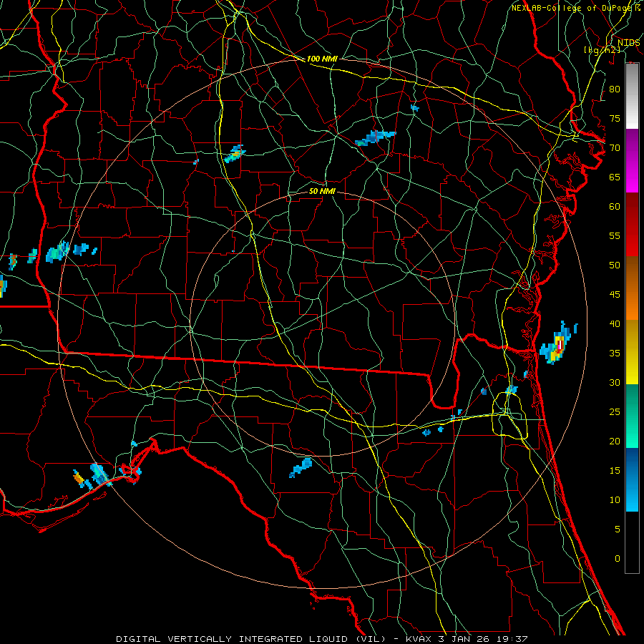Screen dimensions: 644x644
Task: Select legend value 20 on the VIL scale
Action: (x=615, y=441)
